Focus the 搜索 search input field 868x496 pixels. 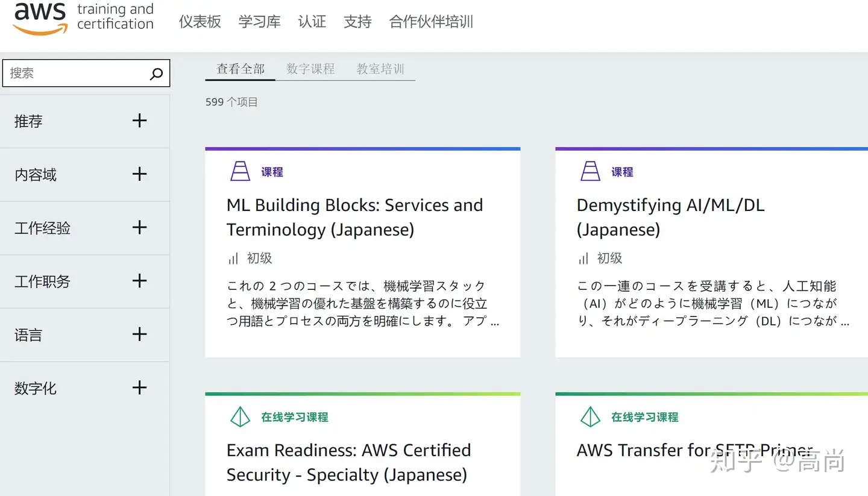pos(75,74)
